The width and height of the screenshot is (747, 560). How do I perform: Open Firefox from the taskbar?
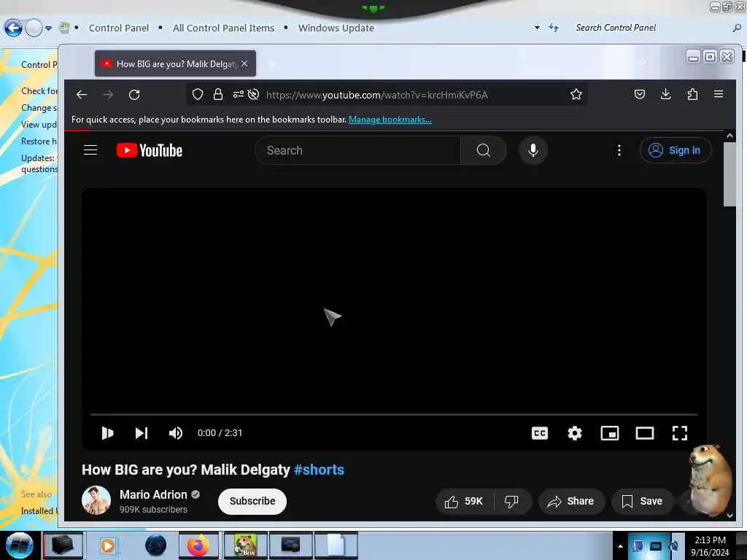click(x=198, y=545)
